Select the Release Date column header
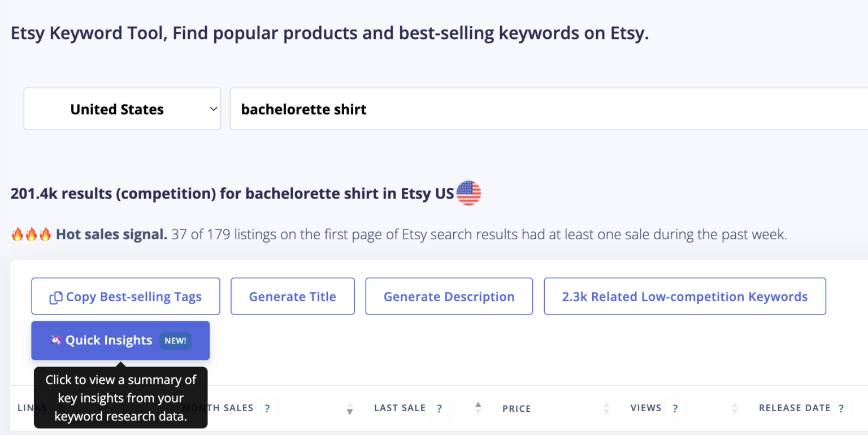 [794, 408]
